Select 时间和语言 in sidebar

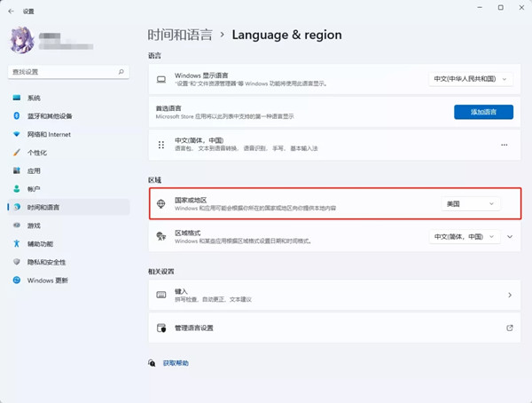click(x=68, y=207)
